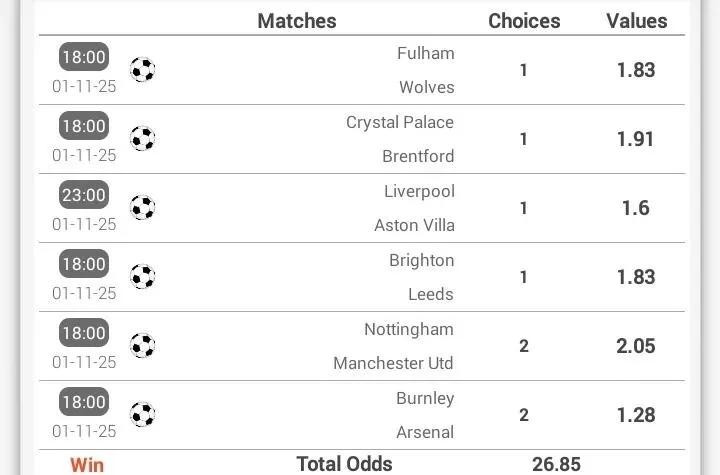Click the soccer ball icon beside Crystal Palace match
The width and height of the screenshot is (720, 475).
point(143,139)
